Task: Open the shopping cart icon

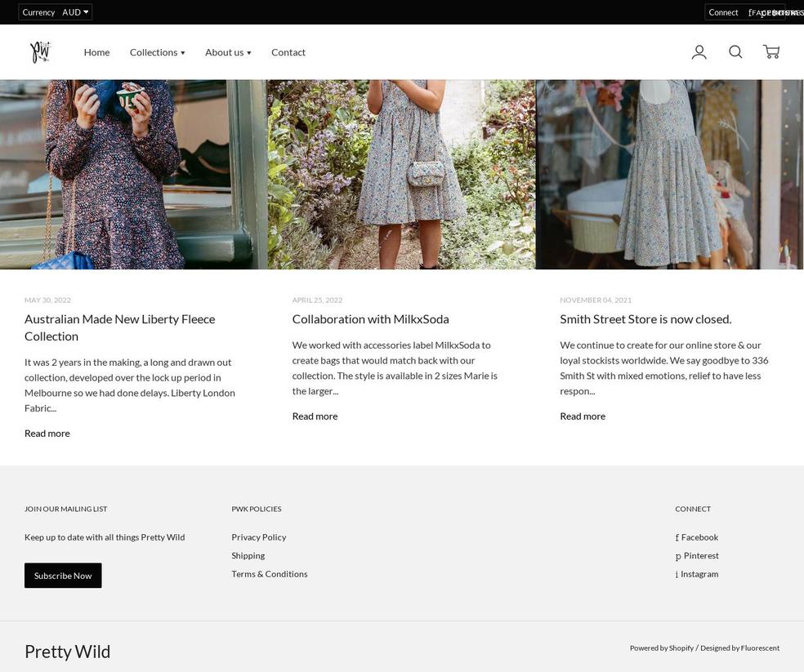Action: tap(771, 51)
